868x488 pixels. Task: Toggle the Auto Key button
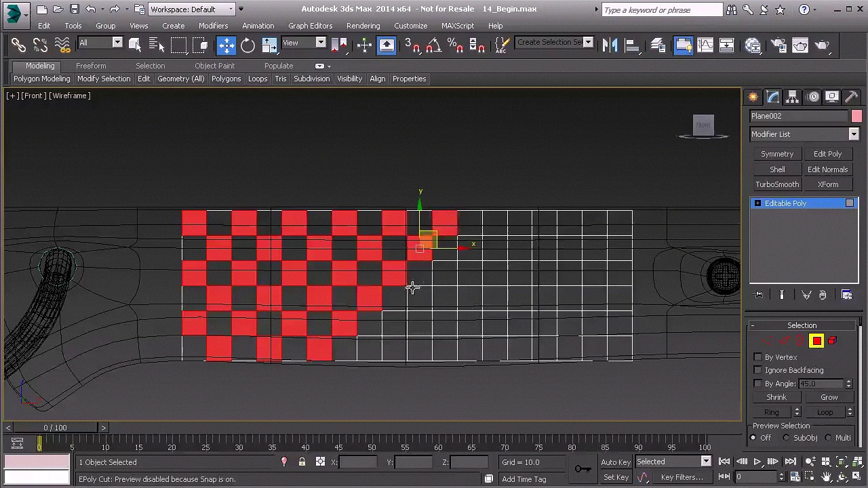(x=616, y=462)
